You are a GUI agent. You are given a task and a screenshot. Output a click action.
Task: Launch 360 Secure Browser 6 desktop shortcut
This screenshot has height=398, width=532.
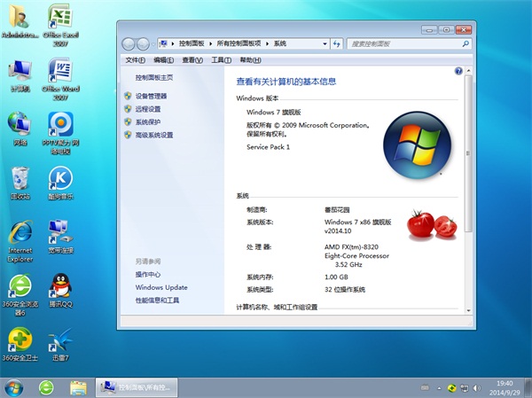20,295
